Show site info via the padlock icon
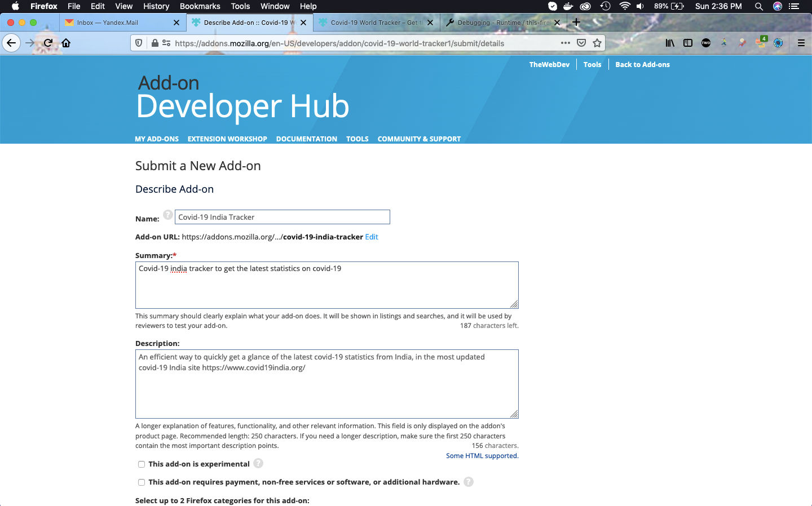 click(155, 43)
